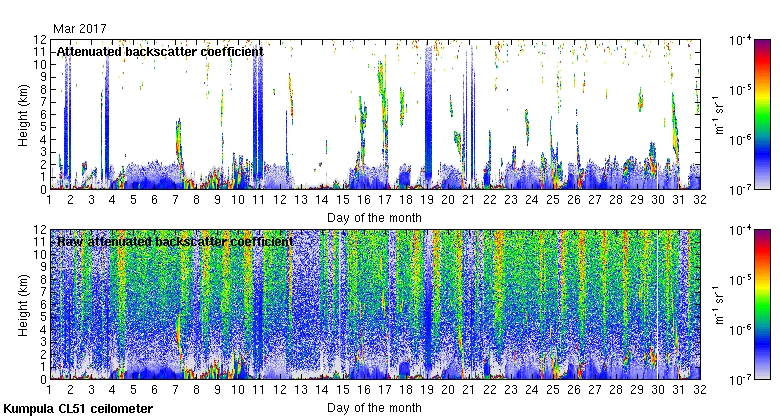Click the bottom colorbar's 10^-6 label

tap(740, 329)
